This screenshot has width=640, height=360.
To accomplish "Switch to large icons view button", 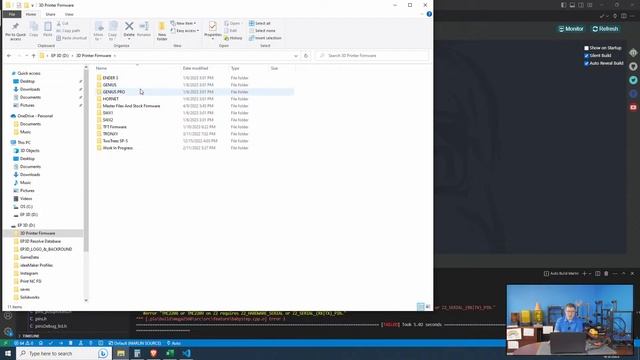I will [x=428, y=307].
